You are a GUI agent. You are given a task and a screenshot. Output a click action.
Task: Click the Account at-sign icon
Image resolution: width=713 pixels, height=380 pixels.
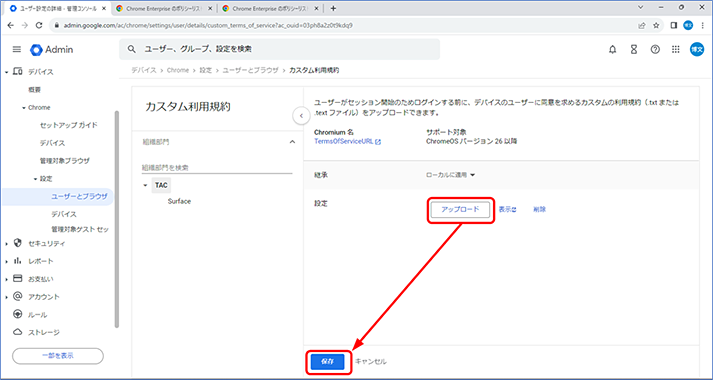pyautogui.click(x=18, y=296)
